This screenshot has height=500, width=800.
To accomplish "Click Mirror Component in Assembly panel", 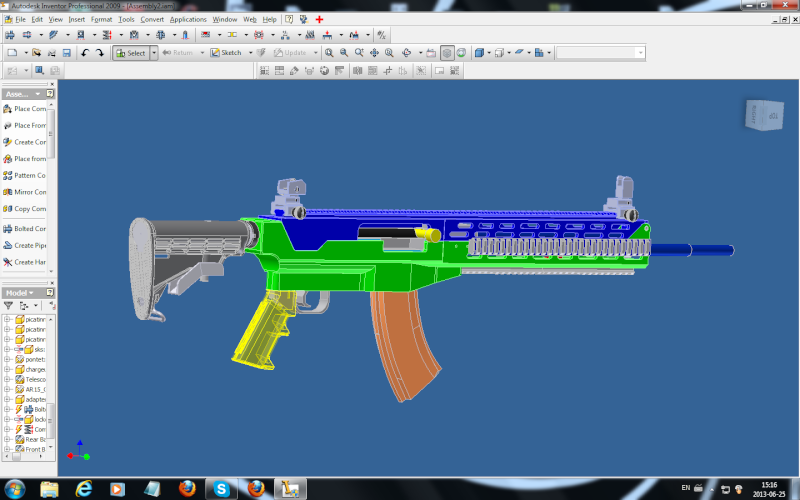I will (24, 192).
